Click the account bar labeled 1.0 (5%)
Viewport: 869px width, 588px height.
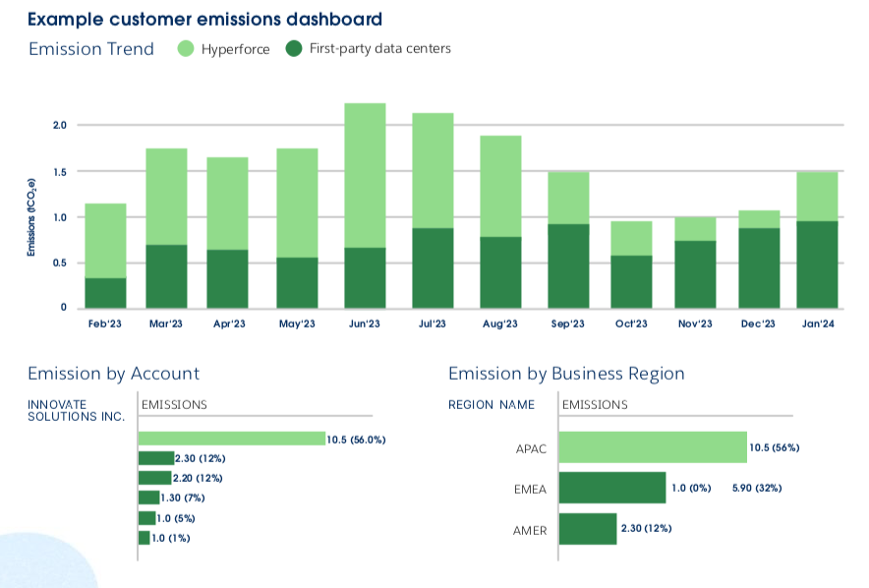click(x=146, y=518)
